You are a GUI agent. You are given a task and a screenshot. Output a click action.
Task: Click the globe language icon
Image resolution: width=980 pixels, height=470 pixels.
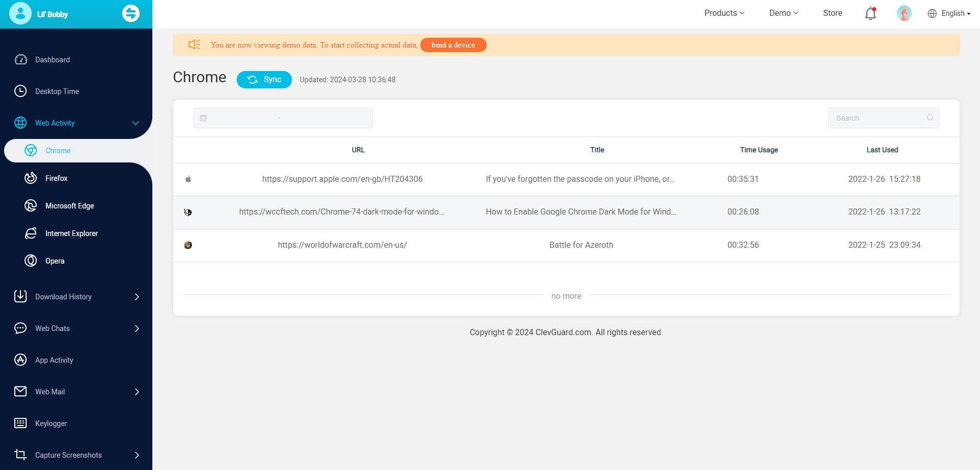point(932,14)
